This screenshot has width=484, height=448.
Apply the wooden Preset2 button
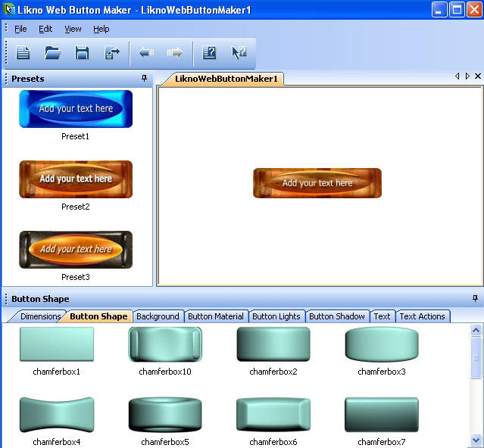76,179
